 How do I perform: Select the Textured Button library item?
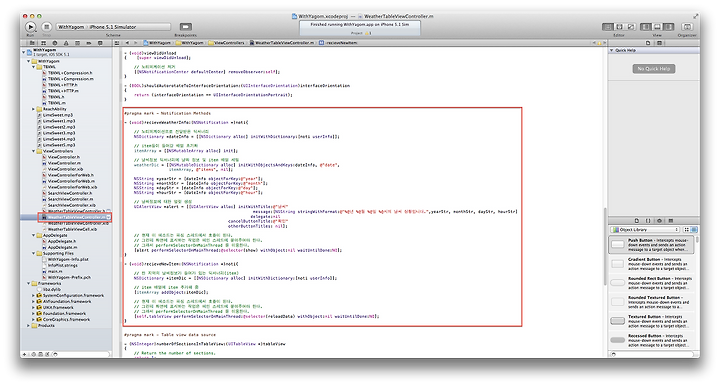click(652, 321)
